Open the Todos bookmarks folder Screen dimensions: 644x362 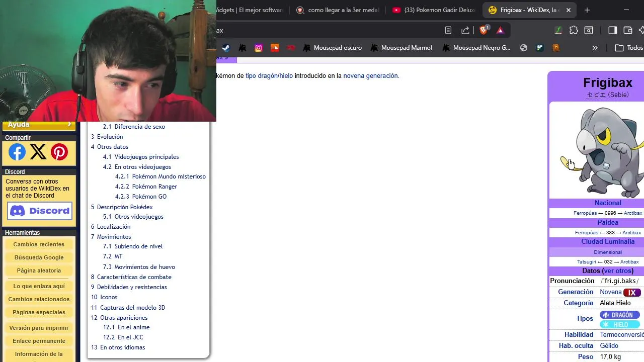click(x=629, y=48)
